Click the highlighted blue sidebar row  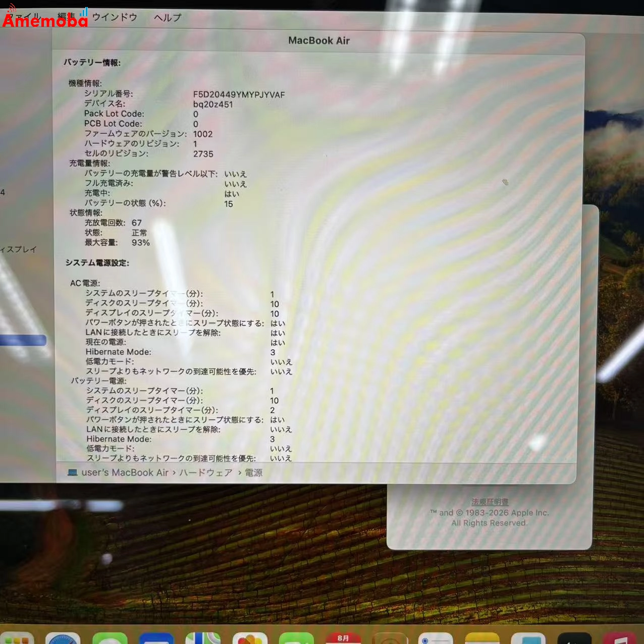[23, 341]
